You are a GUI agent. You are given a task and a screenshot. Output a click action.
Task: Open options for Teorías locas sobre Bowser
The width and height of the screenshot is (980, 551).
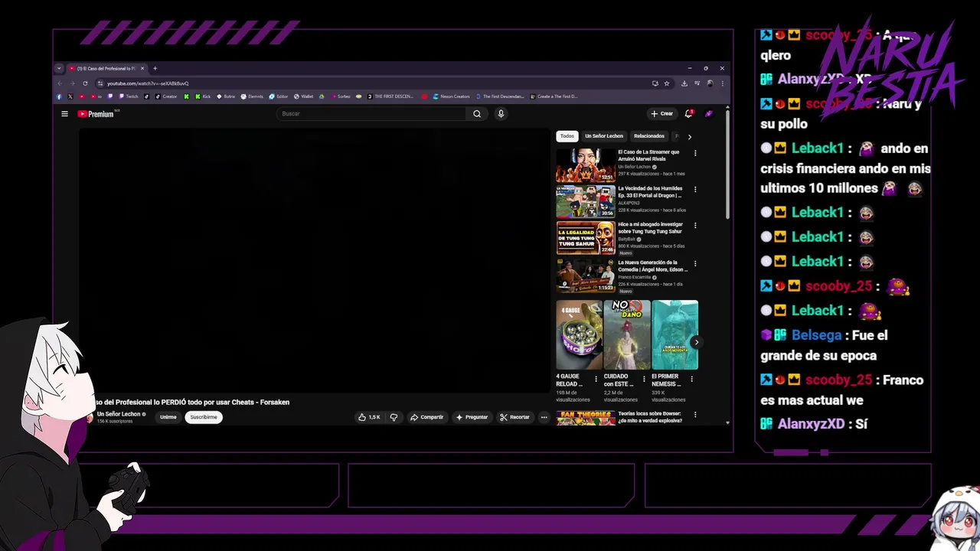[695, 416]
